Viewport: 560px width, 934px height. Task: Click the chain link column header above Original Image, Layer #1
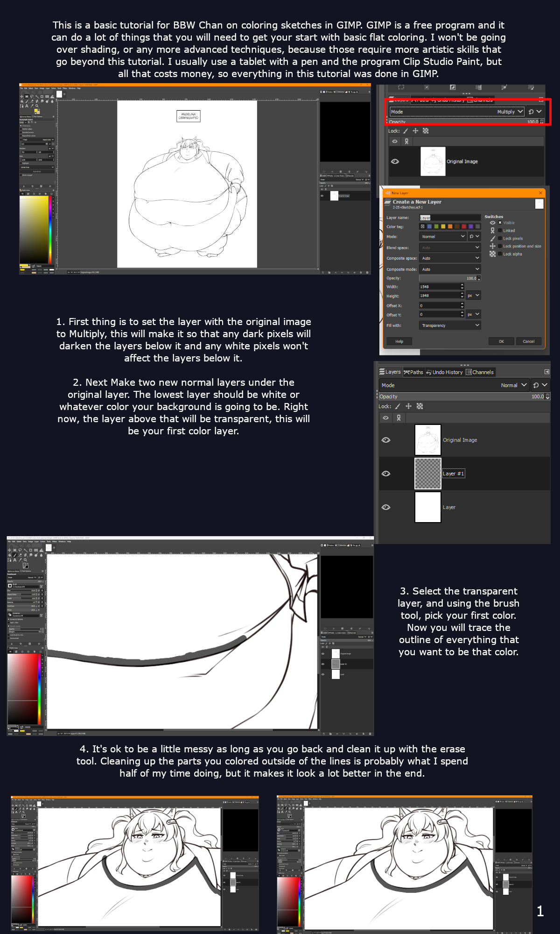pos(399,418)
